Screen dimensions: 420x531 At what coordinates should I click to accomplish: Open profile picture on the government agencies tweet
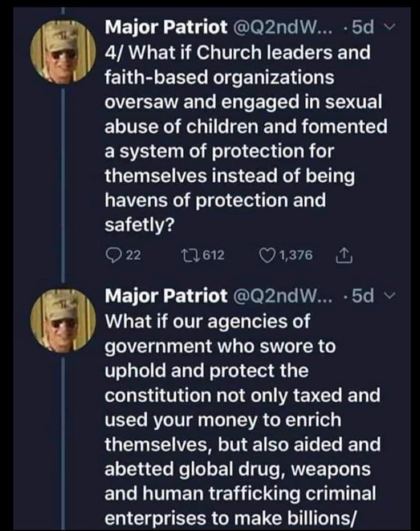click(63, 321)
